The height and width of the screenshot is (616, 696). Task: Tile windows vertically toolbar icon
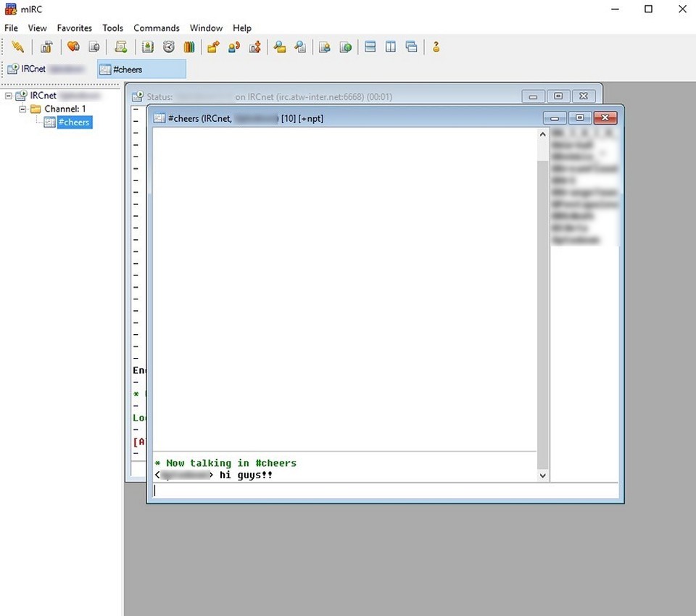click(x=391, y=46)
